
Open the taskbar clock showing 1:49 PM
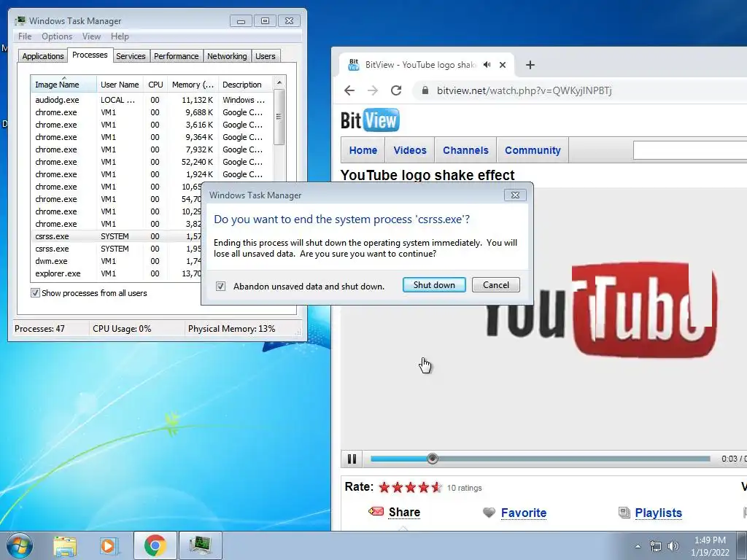pos(710,546)
